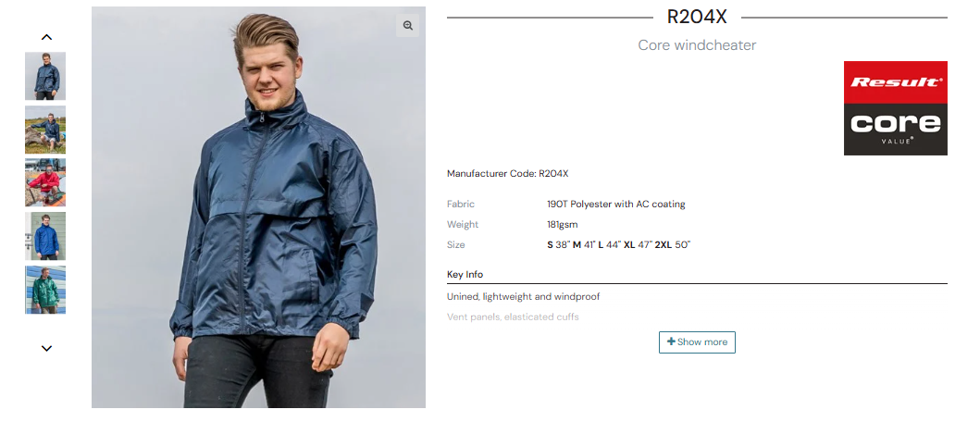
Task: Click the Key Info section heading
Action: (465, 275)
